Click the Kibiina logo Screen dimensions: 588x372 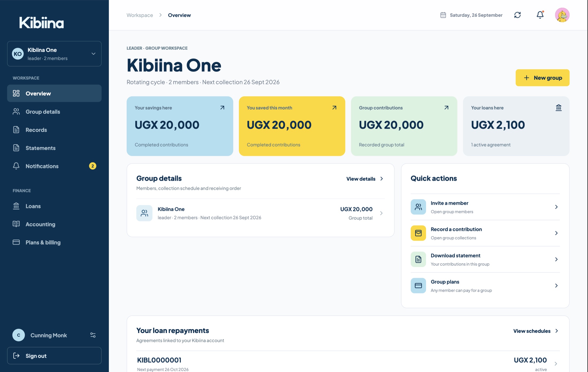pos(41,22)
